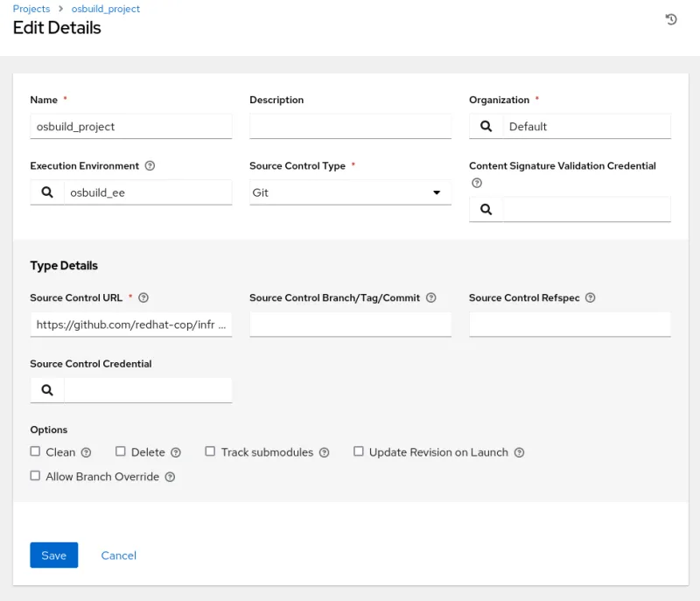This screenshot has height=601, width=700.
Task: Enable Track submodules checkbox
Action: (x=210, y=452)
